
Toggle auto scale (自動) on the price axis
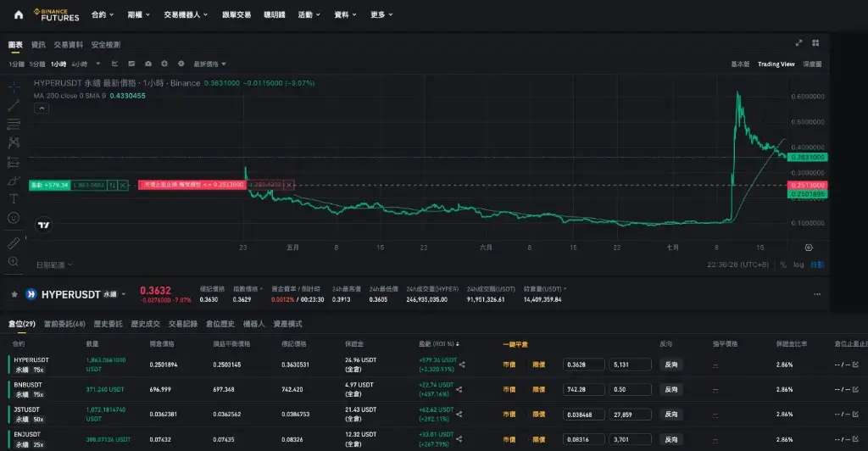[817, 264]
